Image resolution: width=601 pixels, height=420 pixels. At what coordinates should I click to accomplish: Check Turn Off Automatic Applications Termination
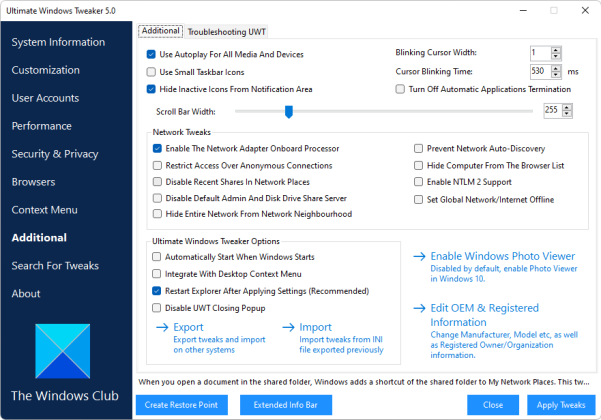pyautogui.click(x=400, y=89)
